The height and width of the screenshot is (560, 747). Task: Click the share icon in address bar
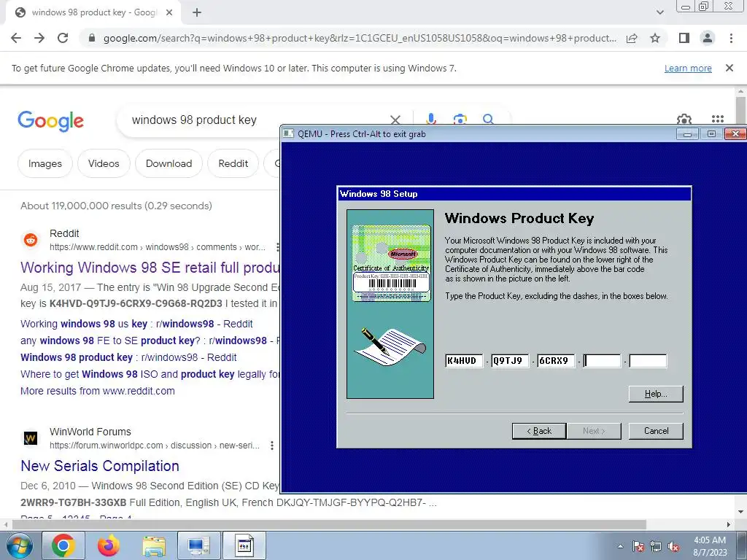coord(632,38)
